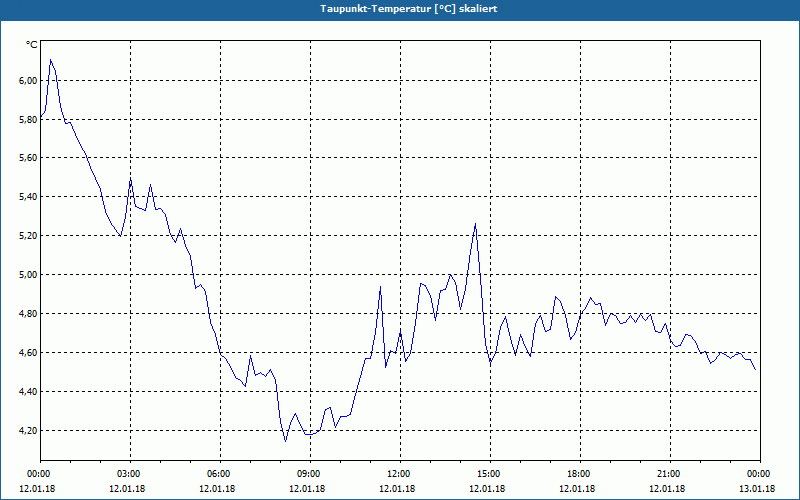
Task: Click the 4,80 y-axis value
Action: pos(29,313)
